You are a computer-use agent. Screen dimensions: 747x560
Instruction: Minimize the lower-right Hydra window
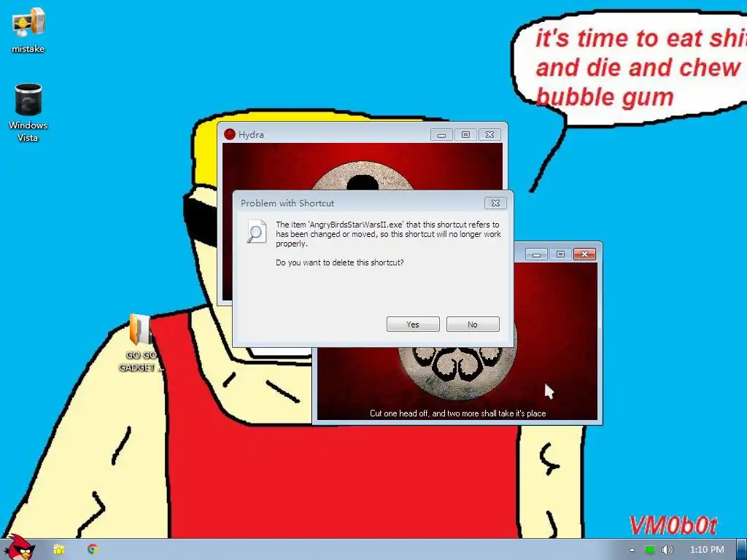[536, 254]
